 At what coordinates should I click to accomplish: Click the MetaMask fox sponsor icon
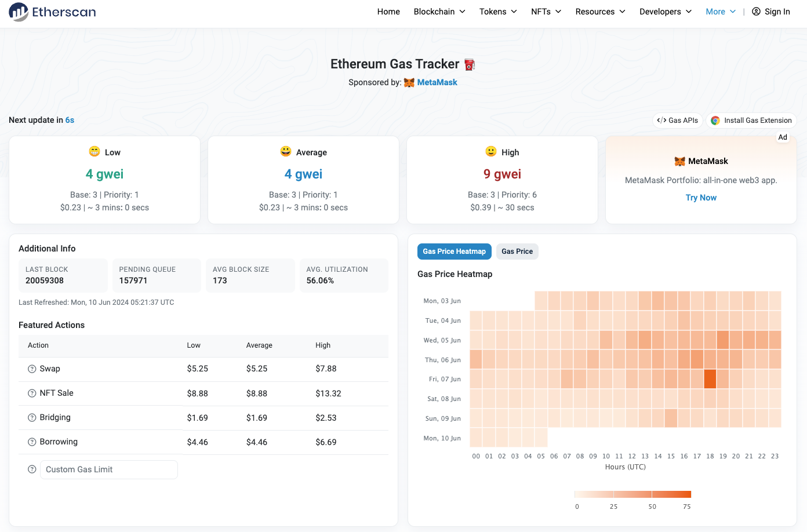(x=409, y=82)
